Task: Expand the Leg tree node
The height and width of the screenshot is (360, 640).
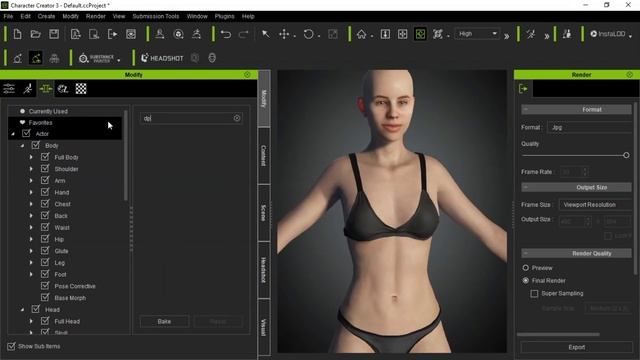Action: coord(31,262)
